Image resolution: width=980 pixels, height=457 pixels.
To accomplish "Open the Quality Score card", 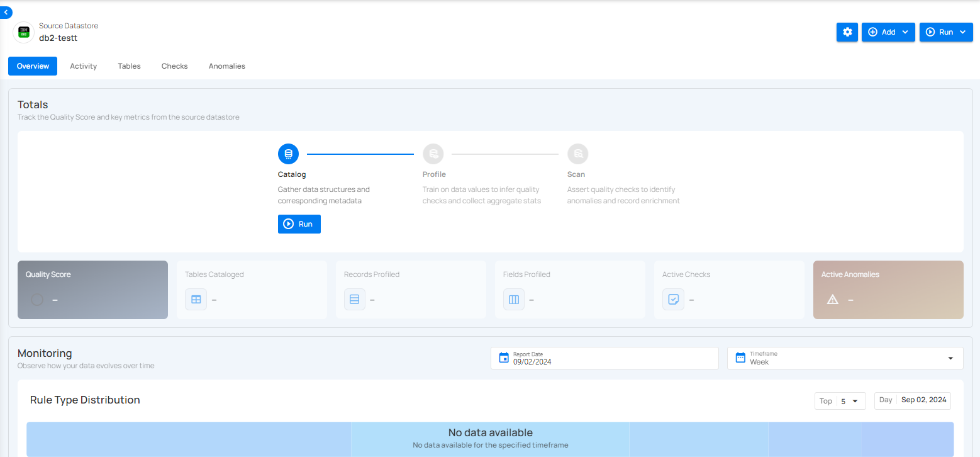I will [x=92, y=290].
